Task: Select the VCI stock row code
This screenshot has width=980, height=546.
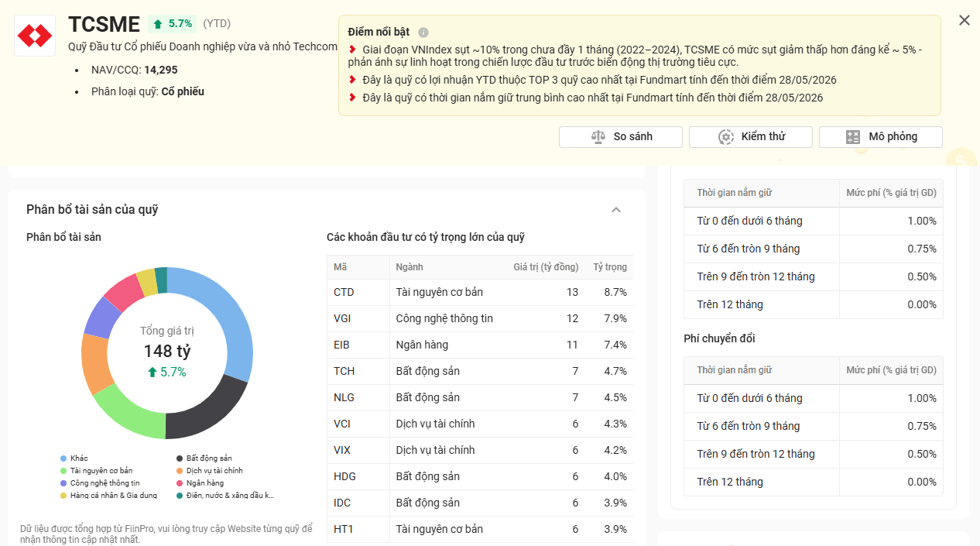Action: pyautogui.click(x=342, y=424)
